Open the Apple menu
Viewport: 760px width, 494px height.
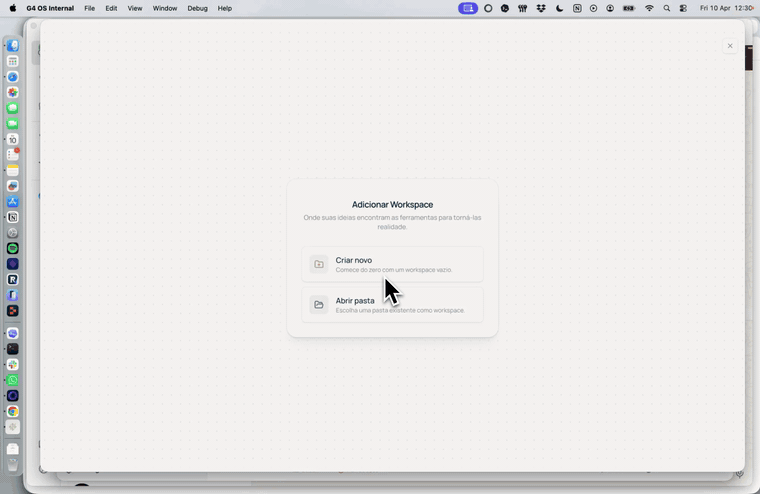click(13, 8)
